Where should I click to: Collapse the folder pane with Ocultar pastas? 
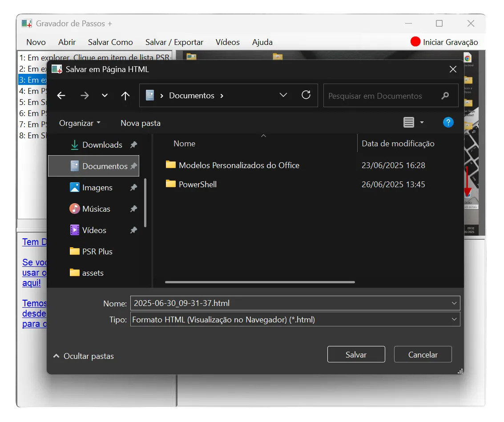tap(84, 356)
